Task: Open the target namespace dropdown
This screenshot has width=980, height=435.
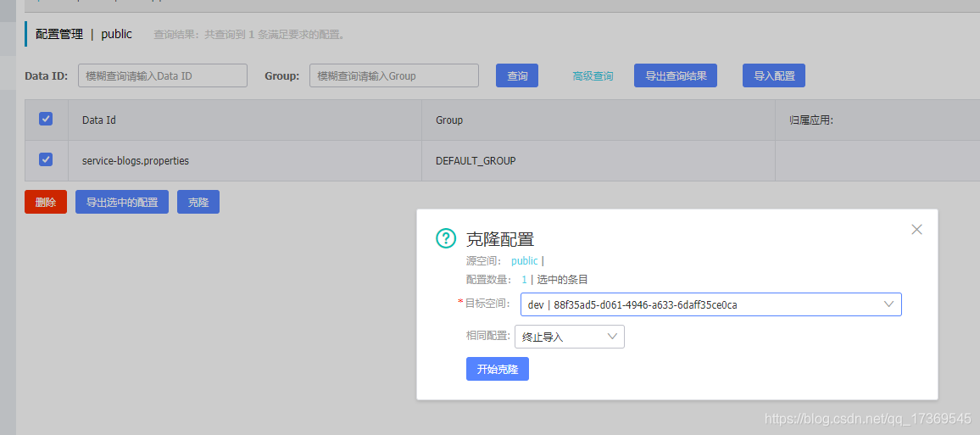Action: 710,304
